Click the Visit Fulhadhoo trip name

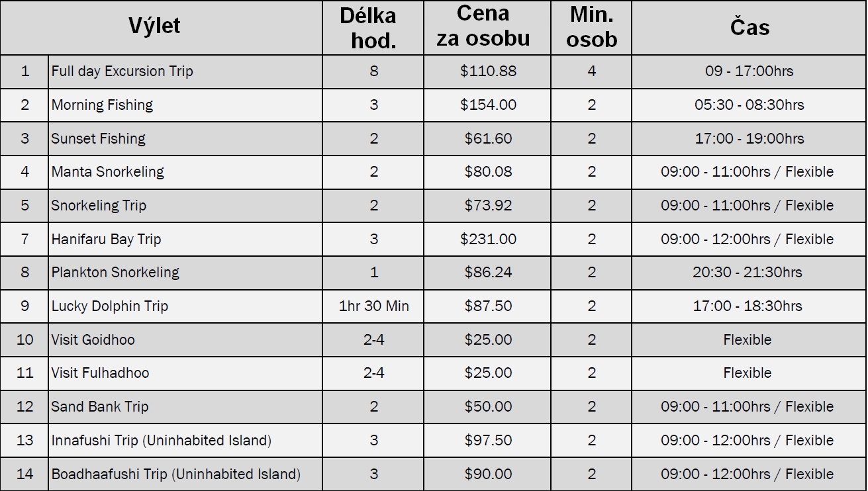[x=101, y=373]
